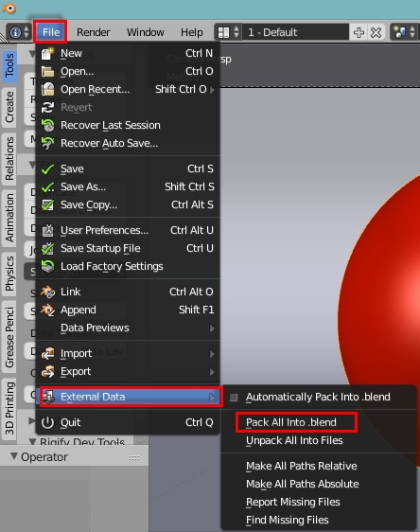Click the Import icon
Screen dimensions: 420x532
pos(48,353)
